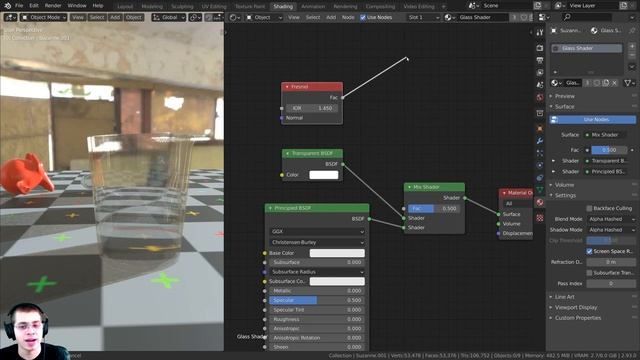Screen dimensions: 640x360
Task: Open the Render properties tab icon
Action: click(540, 48)
